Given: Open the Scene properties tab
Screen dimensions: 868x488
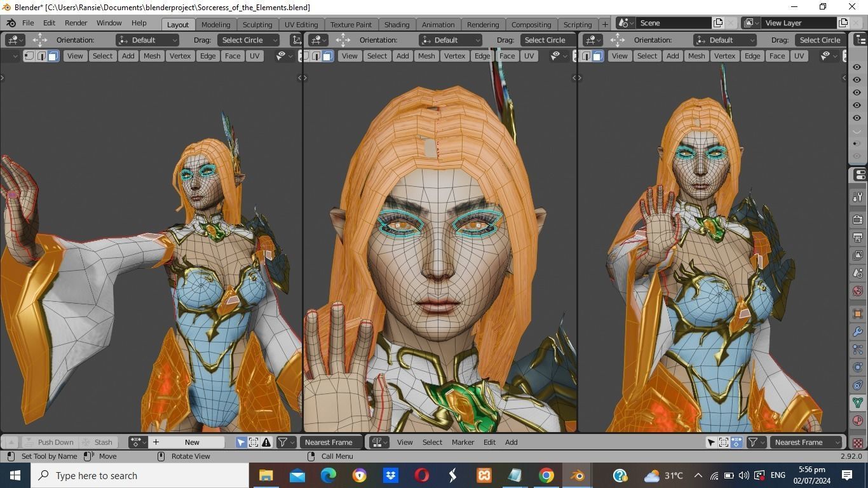Looking at the screenshot, I should tap(857, 273).
